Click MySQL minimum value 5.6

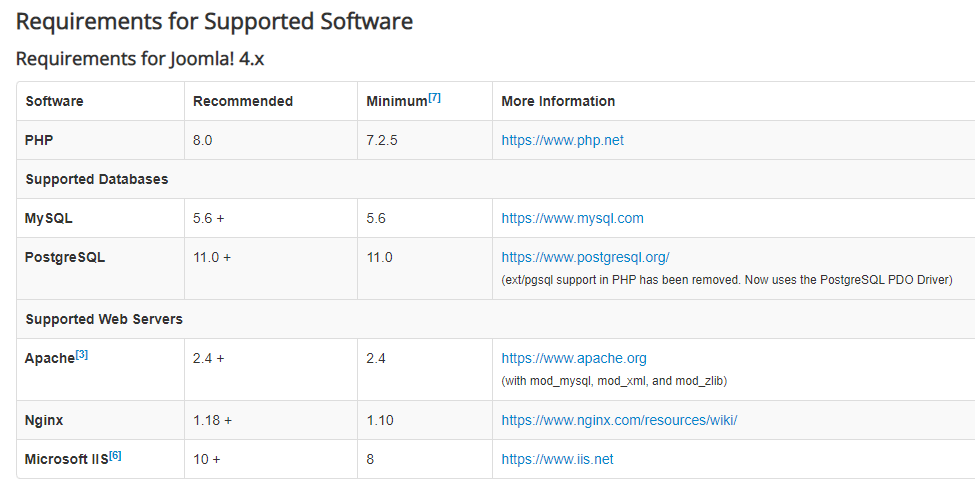[x=376, y=218]
